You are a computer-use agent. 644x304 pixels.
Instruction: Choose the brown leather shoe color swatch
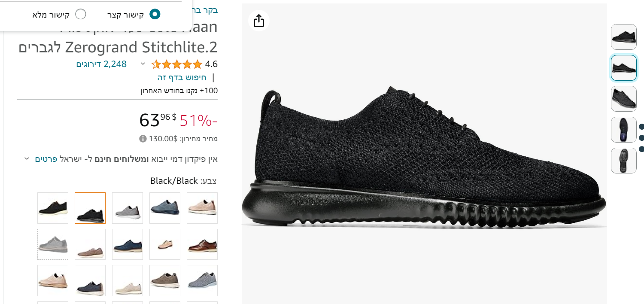[202, 244]
